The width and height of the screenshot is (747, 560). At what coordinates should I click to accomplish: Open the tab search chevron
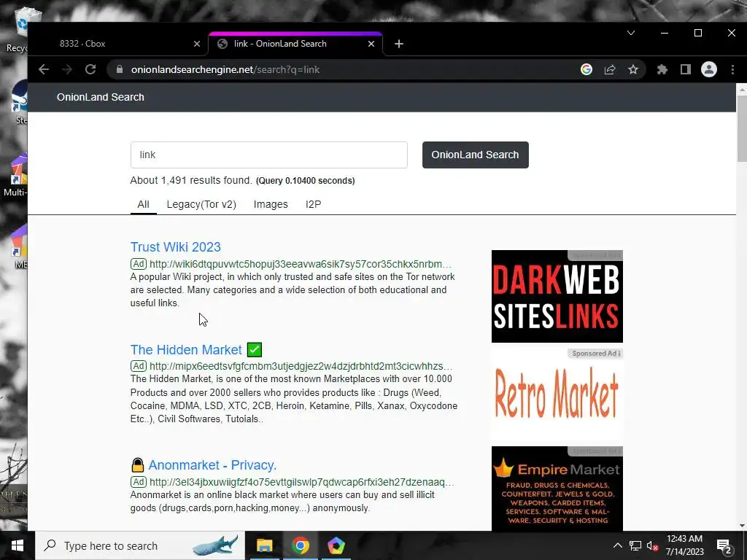631,33
